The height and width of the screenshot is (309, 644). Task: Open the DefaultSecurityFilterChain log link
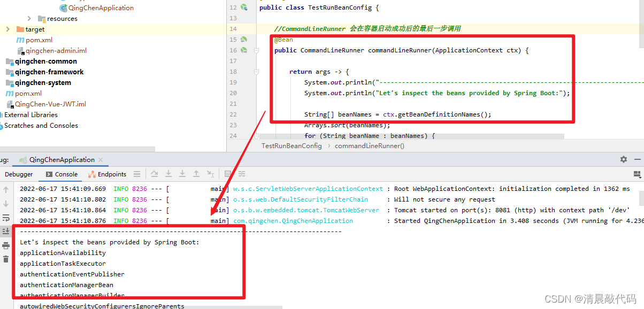pyautogui.click(x=301, y=199)
